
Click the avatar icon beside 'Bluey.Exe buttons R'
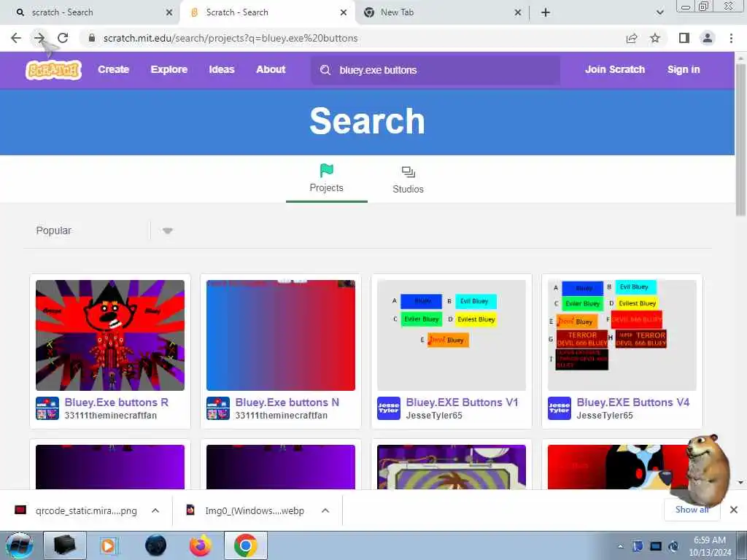47,408
